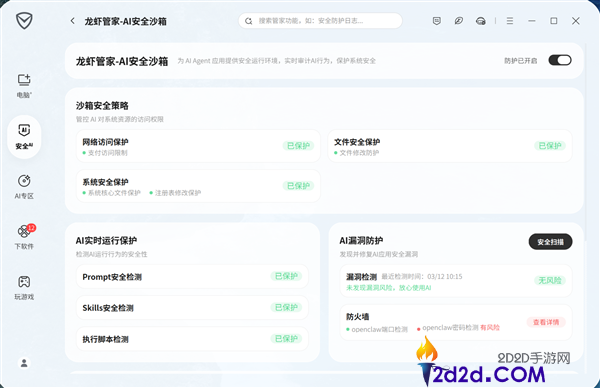Start the 安全扫描 scan
The width and height of the screenshot is (600, 388).
(x=550, y=242)
